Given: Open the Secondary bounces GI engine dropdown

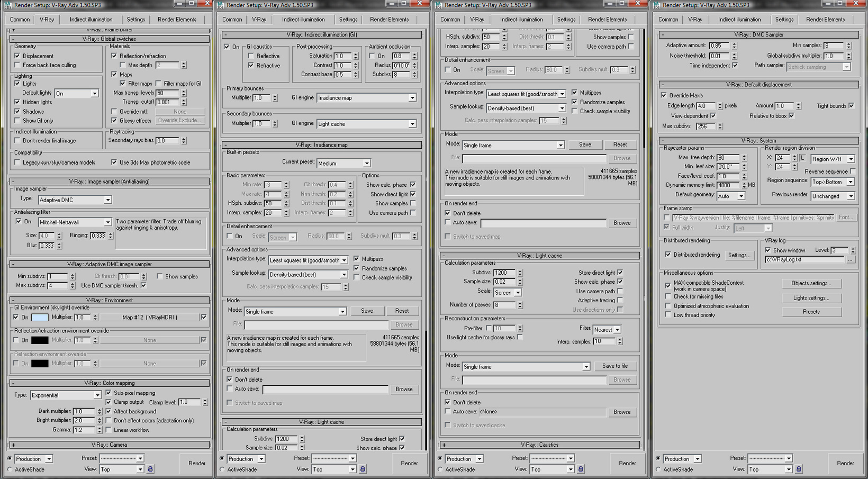Looking at the screenshot, I should point(366,124).
